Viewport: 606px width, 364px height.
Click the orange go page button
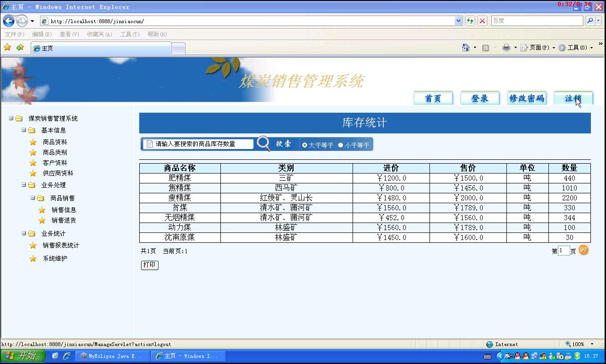click(583, 250)
